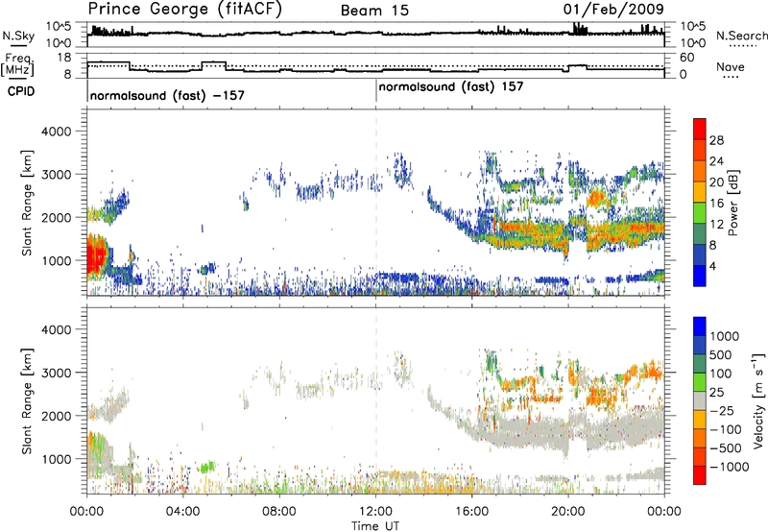Click the green velocity patch near 05:00

click(x=207, y=467)
